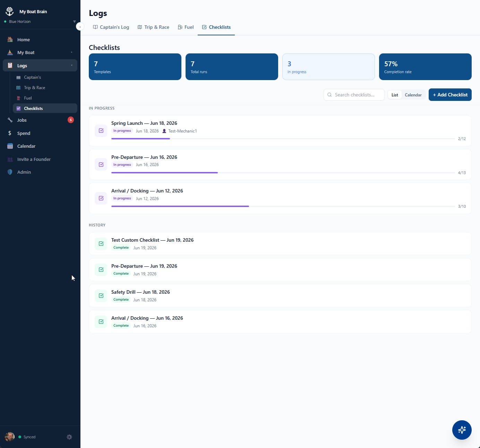This screenshot has width=480, height=448.
Task: Click the Test Custom Checklist green icon
Action: click(101, 244)
